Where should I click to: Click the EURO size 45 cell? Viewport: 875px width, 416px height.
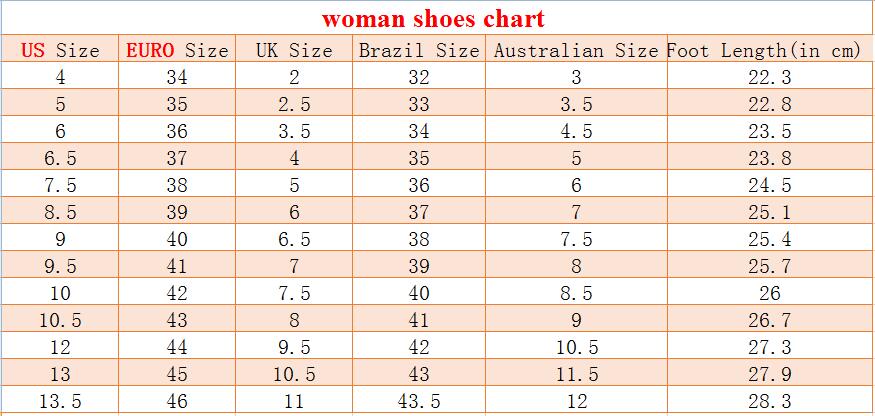(177, 375)
